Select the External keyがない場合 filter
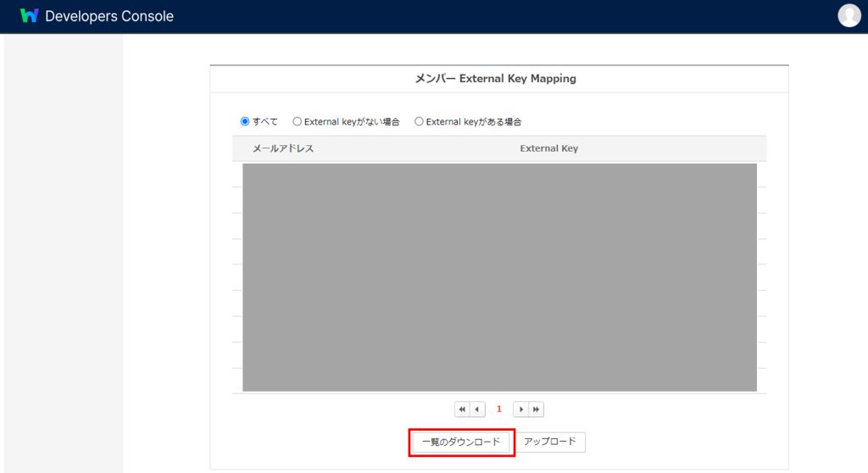 coord(297,121)
